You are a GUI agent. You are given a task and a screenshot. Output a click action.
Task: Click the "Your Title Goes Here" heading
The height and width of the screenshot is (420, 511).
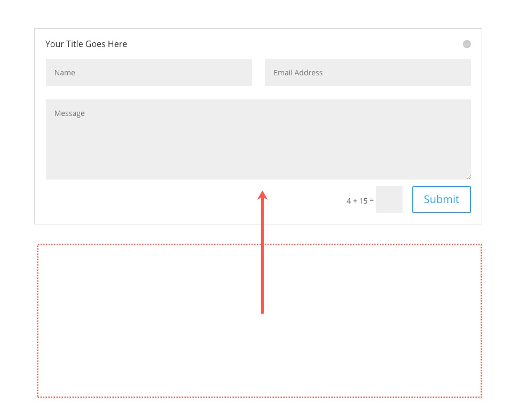pyautogui.click(x=86, y=44)
